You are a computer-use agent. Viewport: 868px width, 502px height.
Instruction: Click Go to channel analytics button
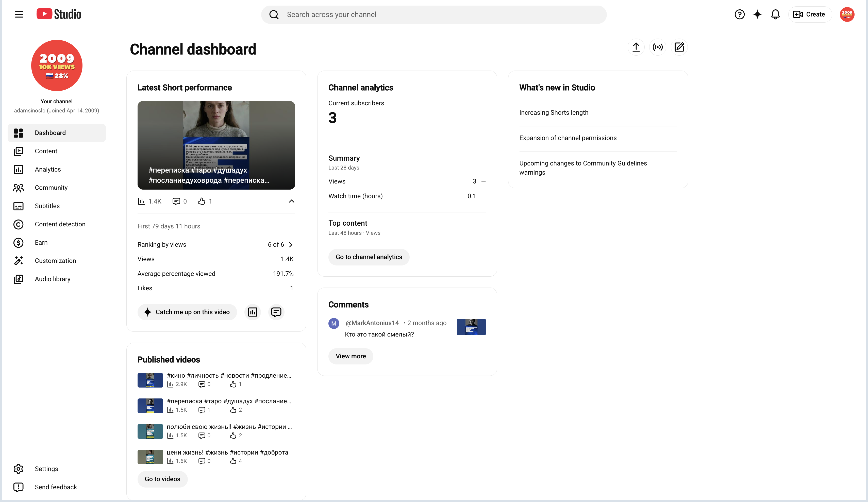[x=369, y=257]
